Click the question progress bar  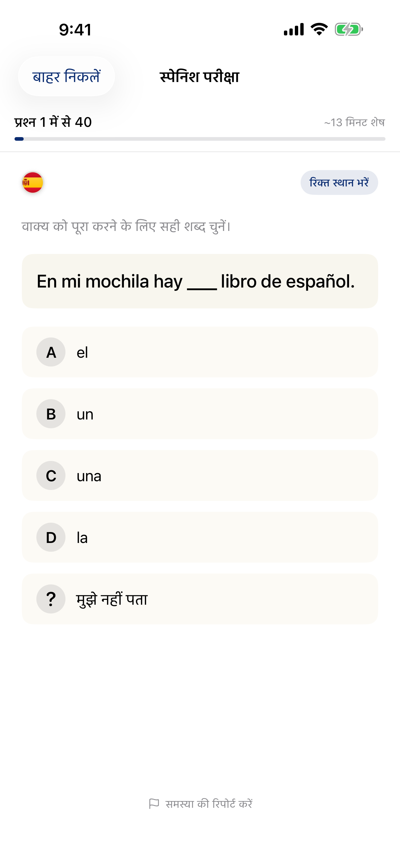(x=200, y=139)
